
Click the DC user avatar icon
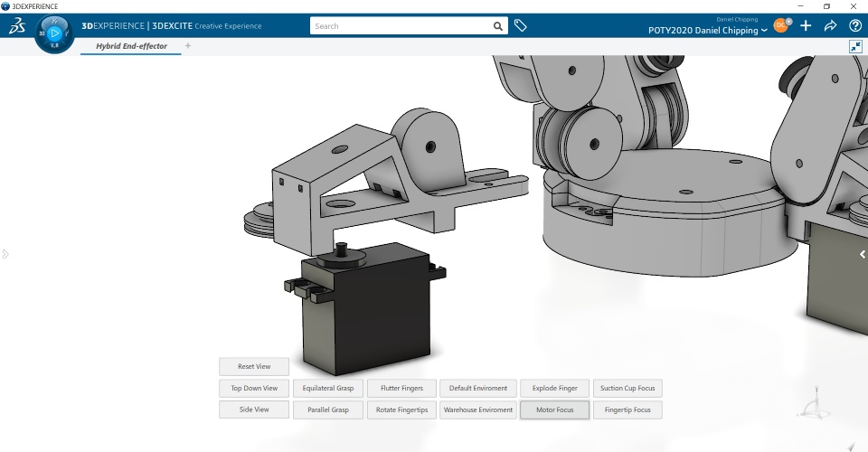point(780,25)
